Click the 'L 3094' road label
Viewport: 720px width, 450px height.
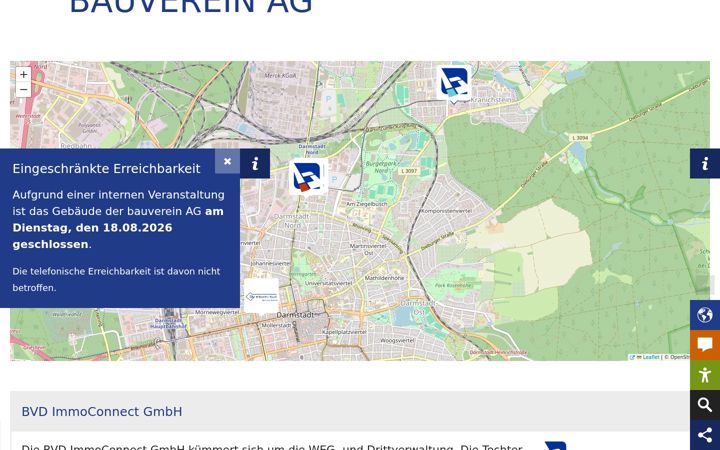pos(580,137)
